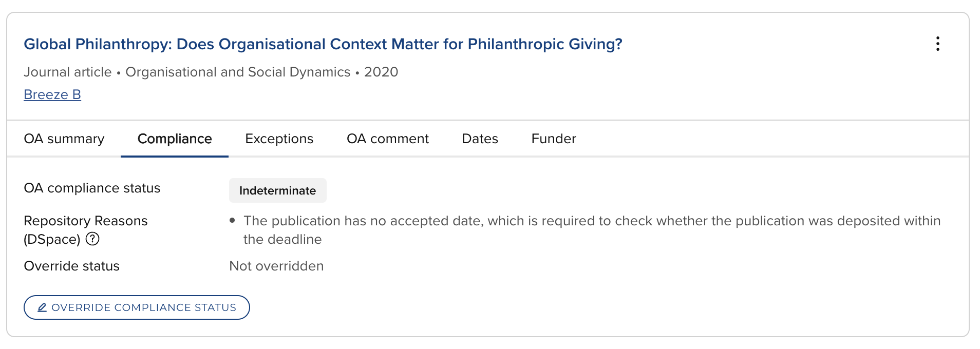Image resolution: width=980 pixels, height=349 pixels.
Task: Open the three-dot more options menu
Action: point(937,44)
